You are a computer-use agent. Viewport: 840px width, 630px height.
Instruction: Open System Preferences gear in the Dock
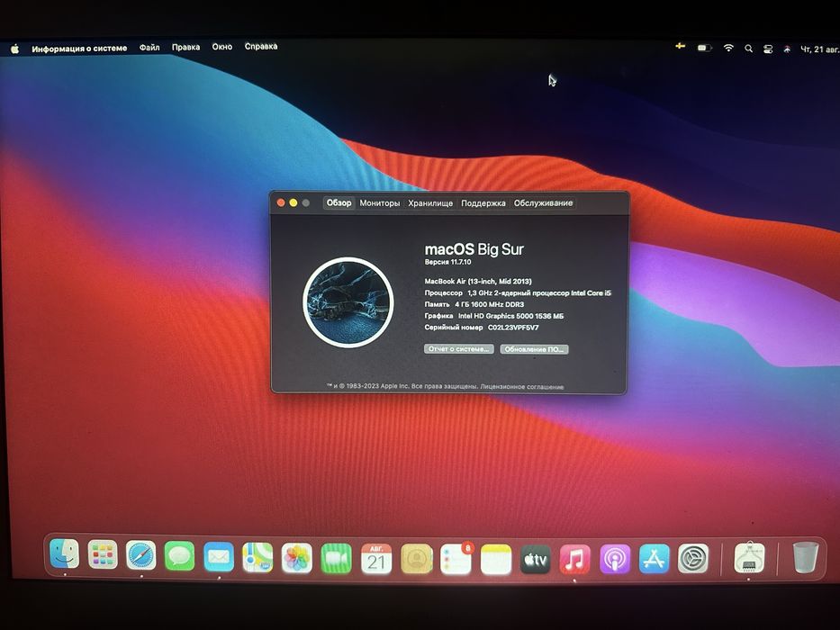click(x=693, y=558)
